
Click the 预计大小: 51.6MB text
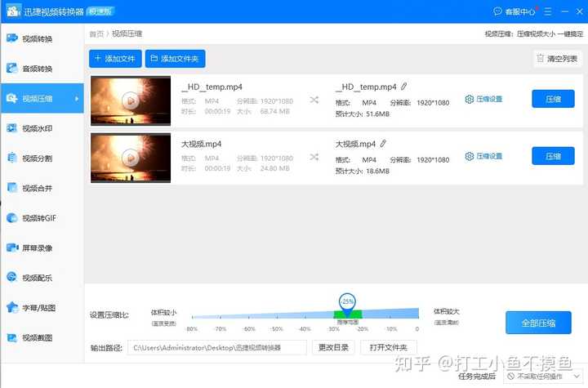363,114
